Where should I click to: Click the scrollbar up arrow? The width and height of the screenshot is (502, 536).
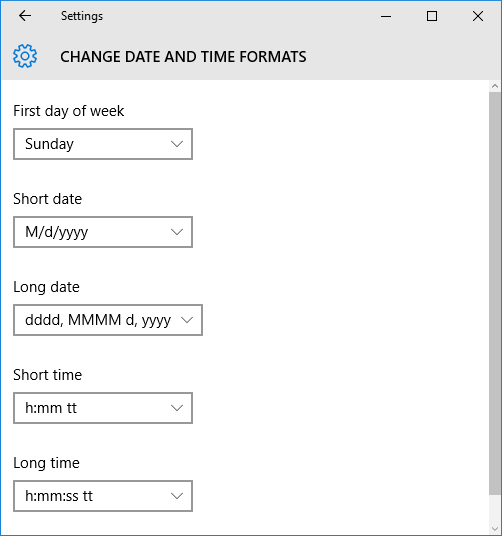tap(495, 86)
